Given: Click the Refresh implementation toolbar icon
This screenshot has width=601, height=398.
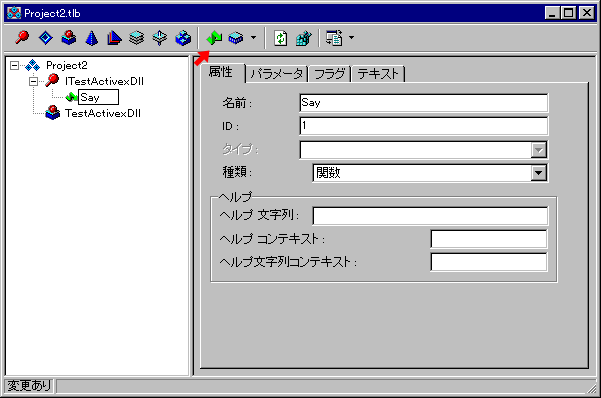Looking at the screenshot, I should click(281, 38).
